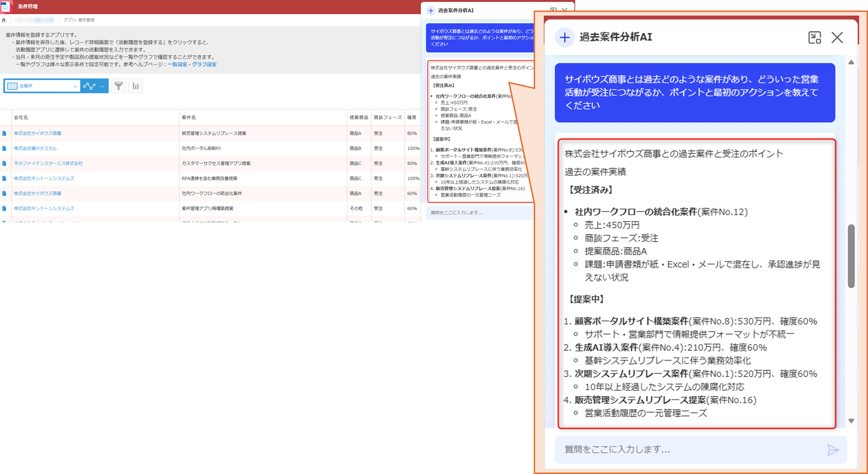Collapse the 過去案件分析AI panel with its chevron
Viewport: 868px width, 474px height.
point(565,10)
